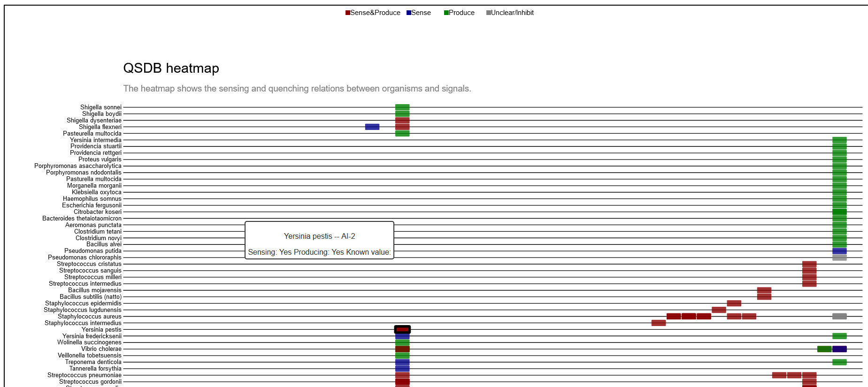Click the red cell in Shigella flexneri row
This screenshot has height=387, width=868.
tap(402, 127)
